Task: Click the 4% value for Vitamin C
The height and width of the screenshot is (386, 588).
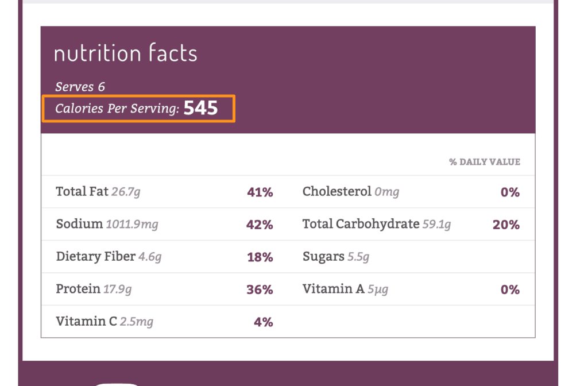Action: point(263,322)
